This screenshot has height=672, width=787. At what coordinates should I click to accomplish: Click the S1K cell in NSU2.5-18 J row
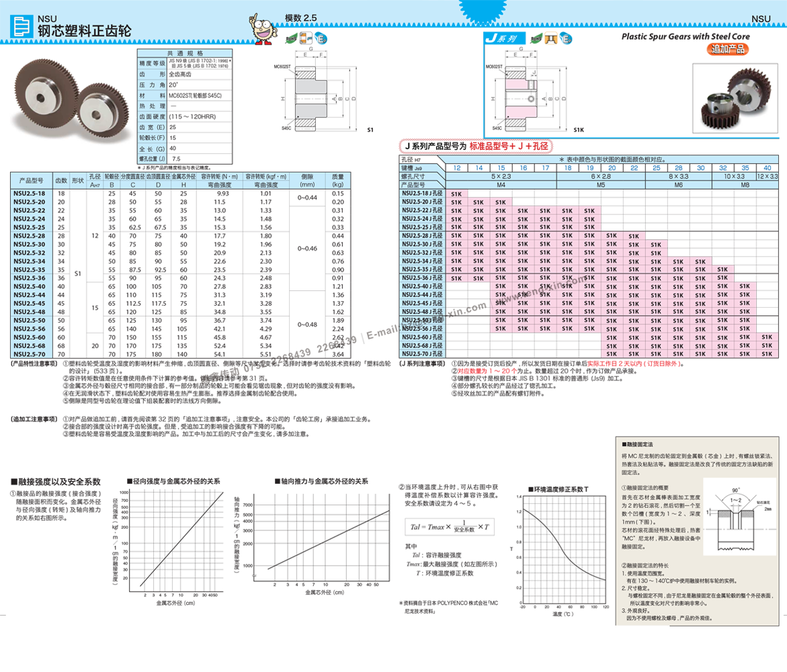pos(456,194)
